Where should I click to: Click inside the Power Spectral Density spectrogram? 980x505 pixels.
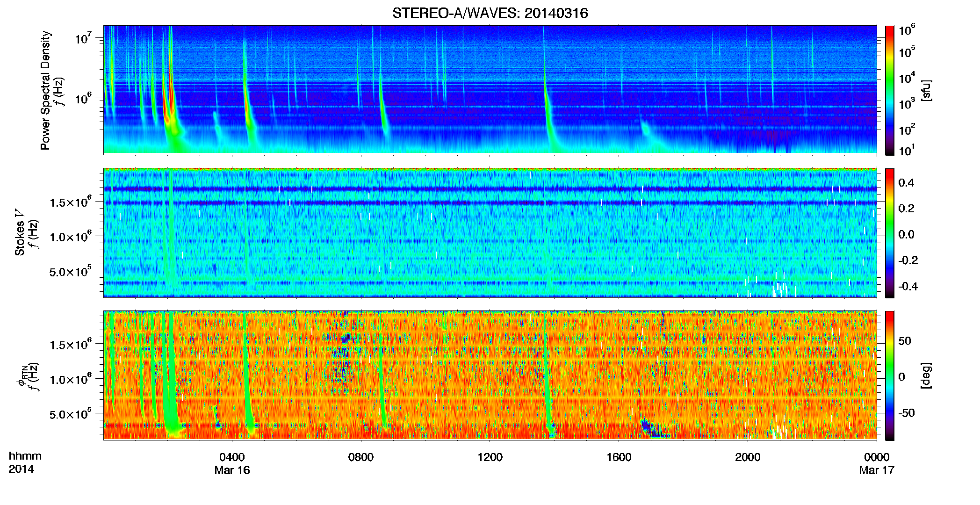490,90
